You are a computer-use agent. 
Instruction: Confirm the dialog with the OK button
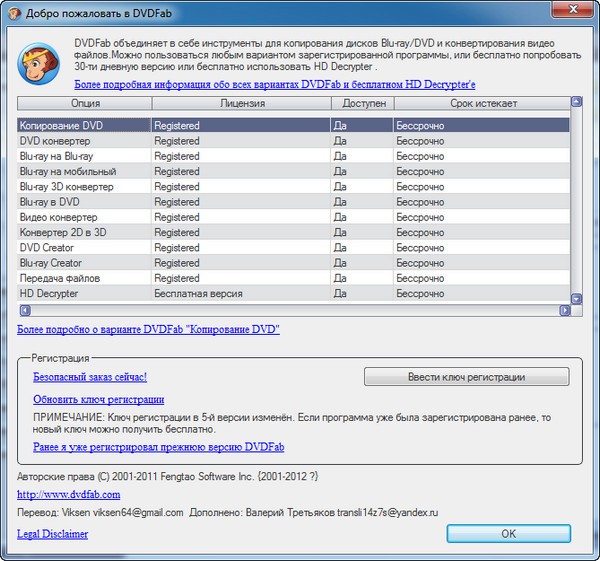(x=508, y=534)
